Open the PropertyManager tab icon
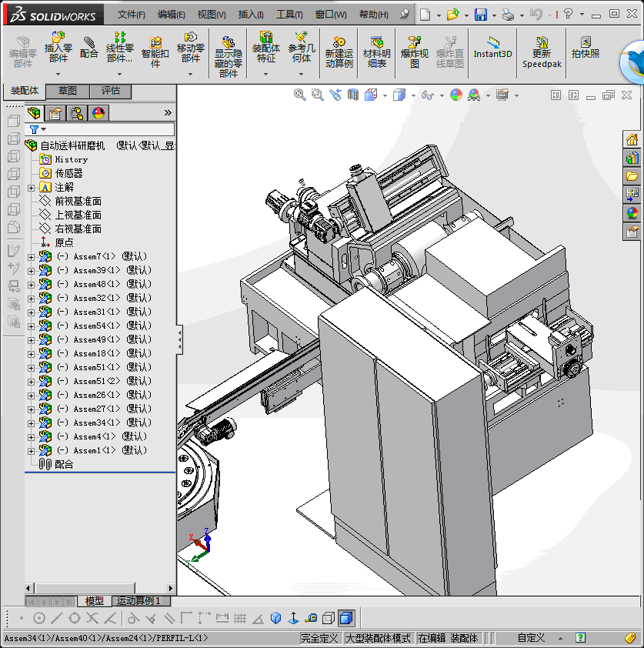 click(55, 113)
